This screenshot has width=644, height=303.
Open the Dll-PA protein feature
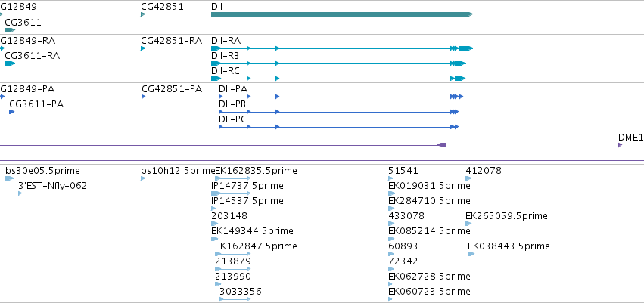[341, 97]
